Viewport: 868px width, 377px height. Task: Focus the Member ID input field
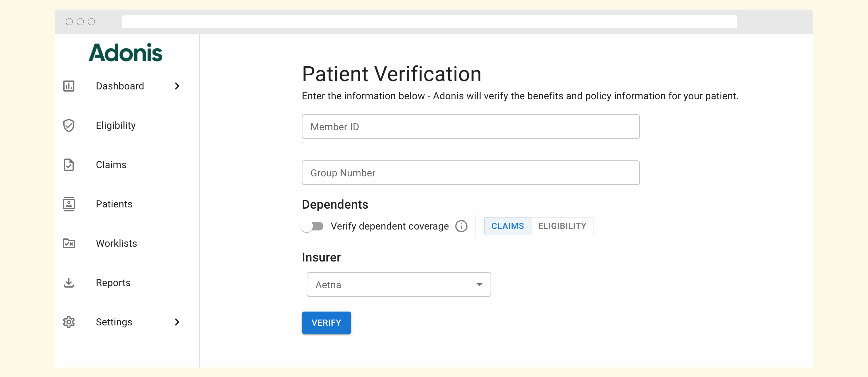pyautogui.click(x=470, y=127)
